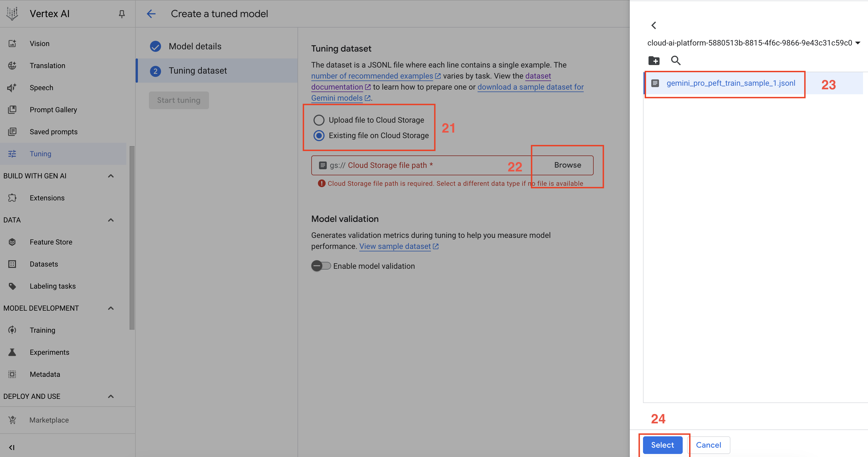Screen dimensions: 868x457
Task: Search files in the storage bucket
Action: click(x=676, y=61)
